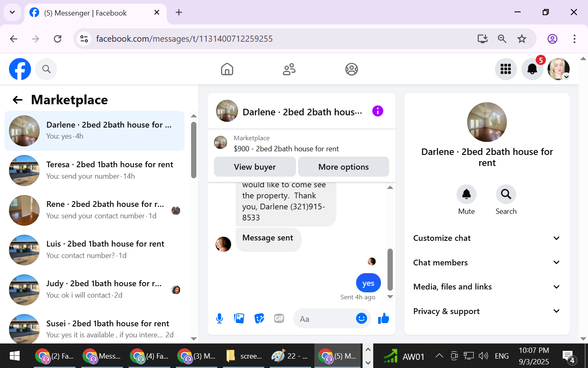The image size is (588, 368).
Task: Open Chrome three-dot menu
Action: click(x=575, y=39)
